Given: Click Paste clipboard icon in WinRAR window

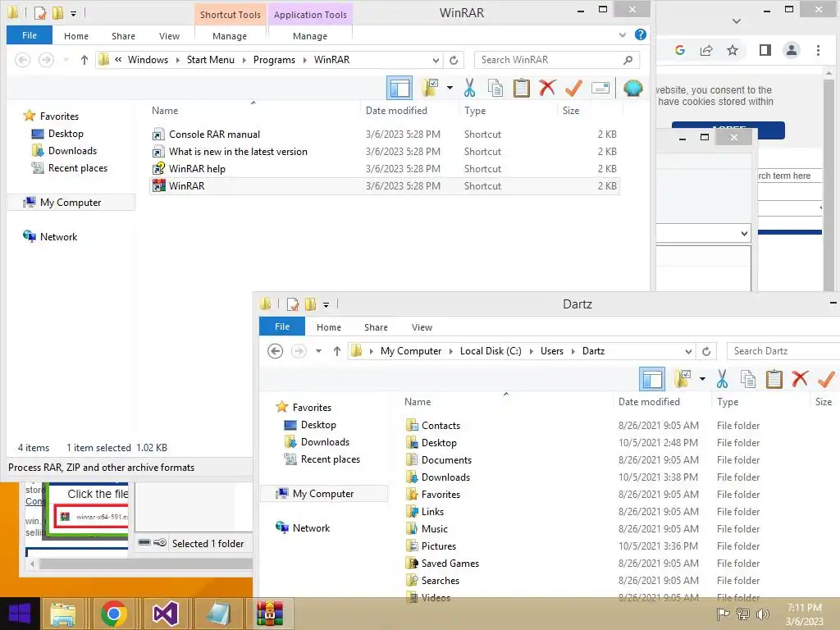Looking at the screenshot, I should [x=521, y=88].
